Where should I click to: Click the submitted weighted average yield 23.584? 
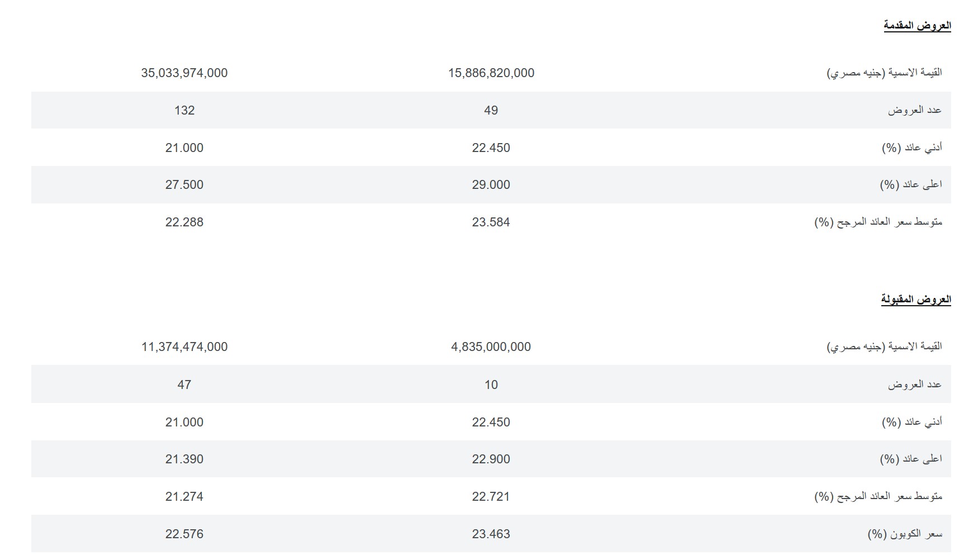click(x=491, y=222)
